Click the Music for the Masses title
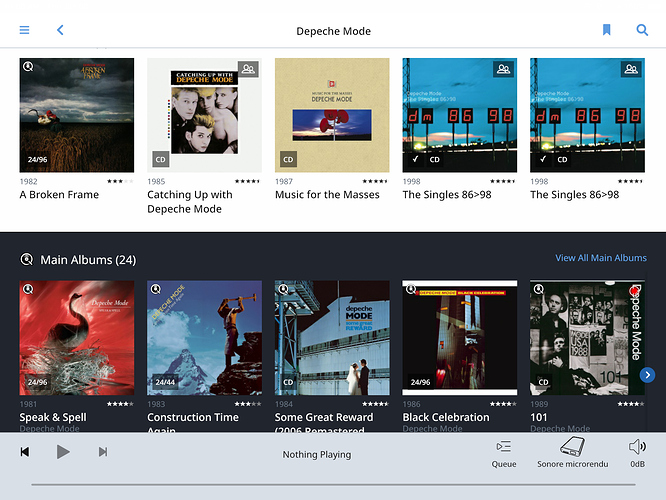Screen dimensions: 666x500 pos(327,195)
